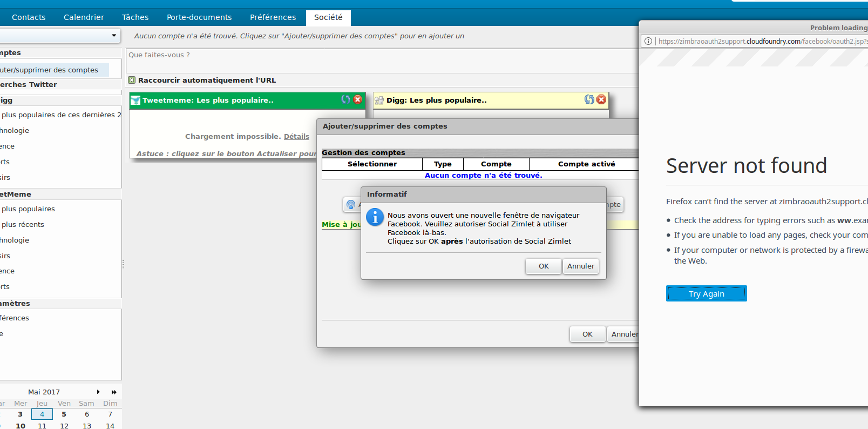
Task: Click the account button icon behind Informatif dialog
Action: 351,205
